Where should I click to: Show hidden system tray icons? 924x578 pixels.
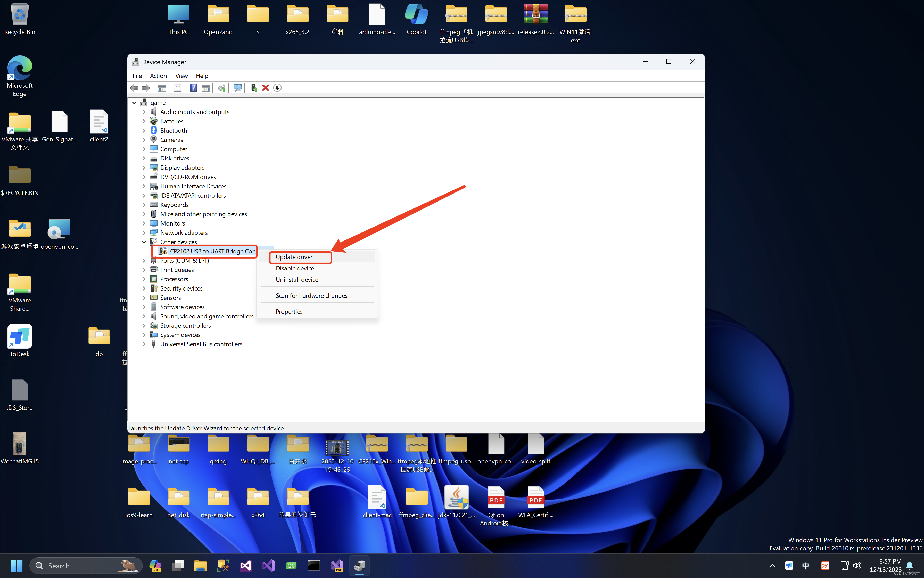point(772,566)
